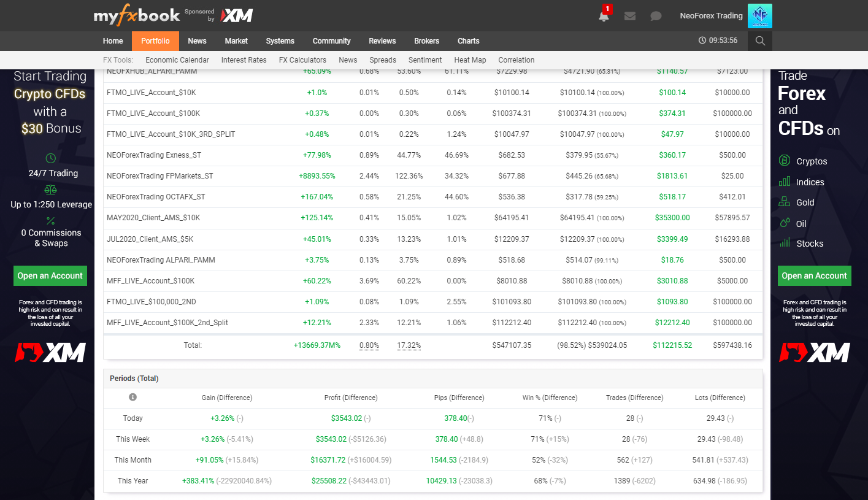Screen dimensions: 868x500
Task: Open the Economic Calendar tool
Action: click(177, 60)
